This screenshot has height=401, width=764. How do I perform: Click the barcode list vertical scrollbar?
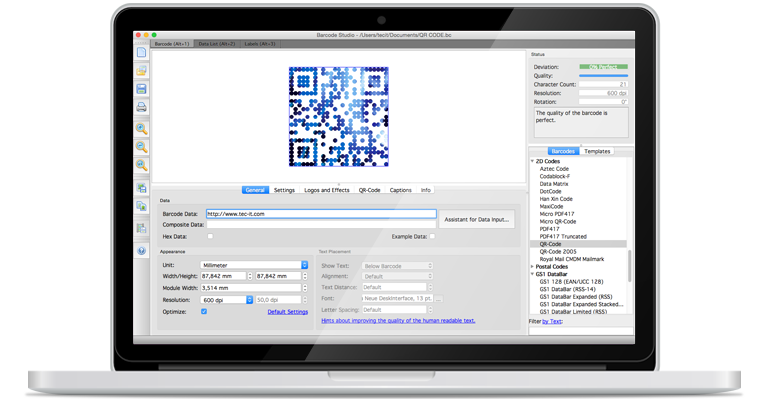[x=630, y=266]
